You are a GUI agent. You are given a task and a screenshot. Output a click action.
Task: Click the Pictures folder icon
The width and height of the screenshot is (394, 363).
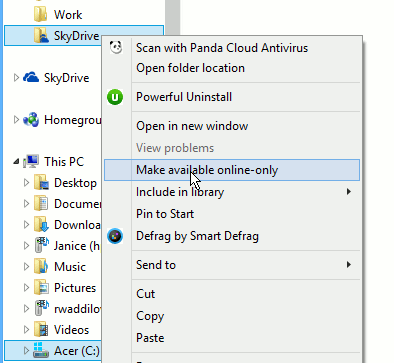41,288
